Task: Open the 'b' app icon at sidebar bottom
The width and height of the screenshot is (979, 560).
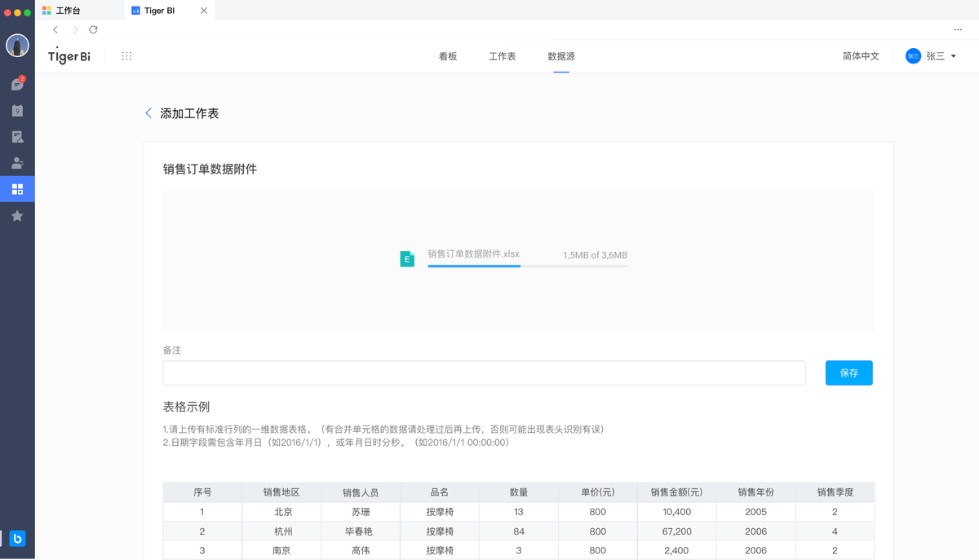Action: (x=17, y=539)
